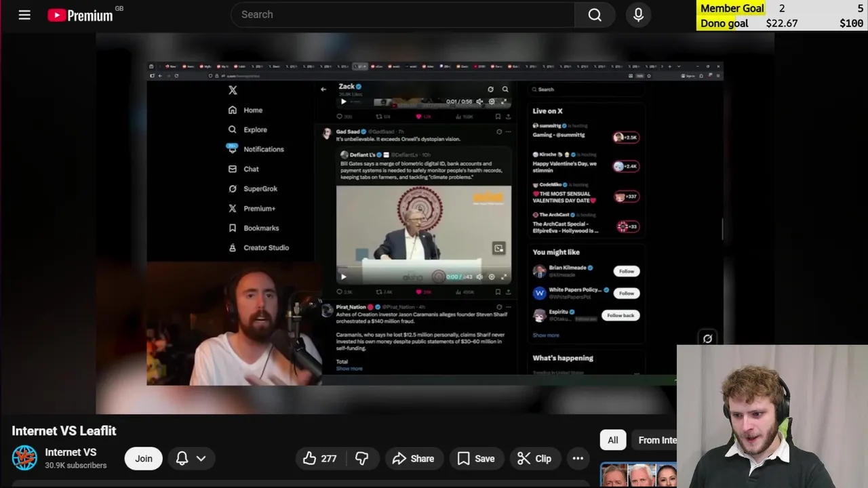This screenshot has height=488, width=868.
Task: Click the YouTube Search input field
Action: coord(403,15)
